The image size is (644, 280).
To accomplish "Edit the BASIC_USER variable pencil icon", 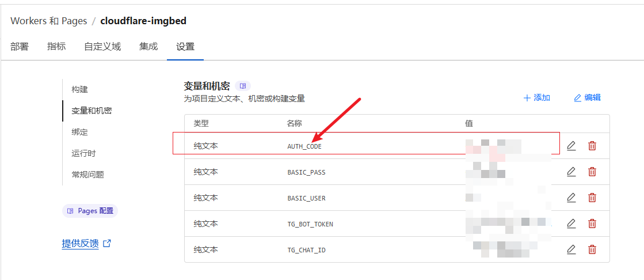I will [571, 198].
